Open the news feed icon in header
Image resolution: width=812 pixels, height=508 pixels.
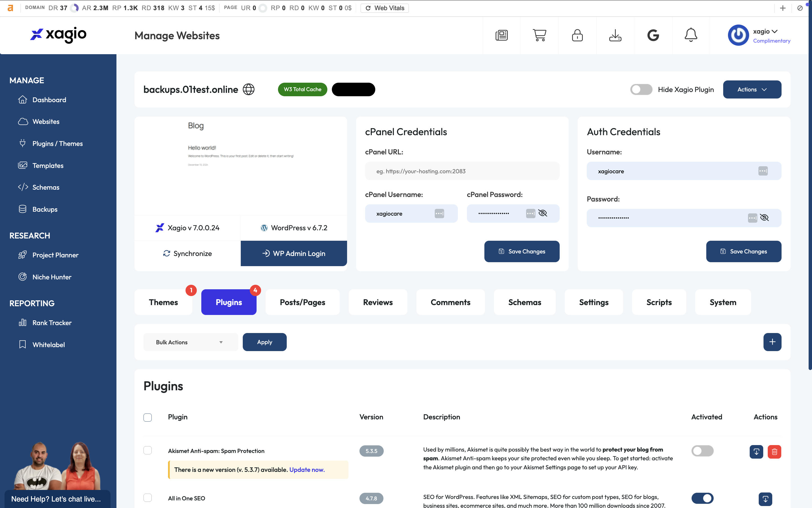coord(502,35)
